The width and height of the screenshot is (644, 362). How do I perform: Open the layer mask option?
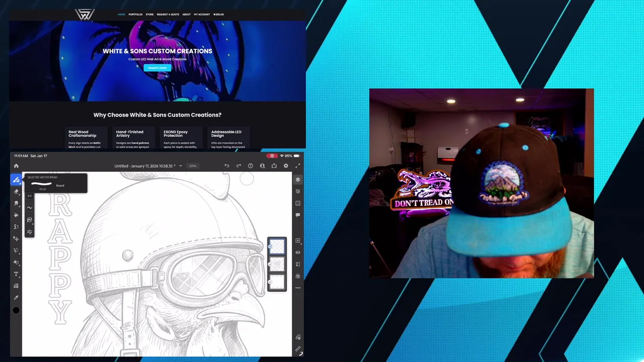click(298, 264)
